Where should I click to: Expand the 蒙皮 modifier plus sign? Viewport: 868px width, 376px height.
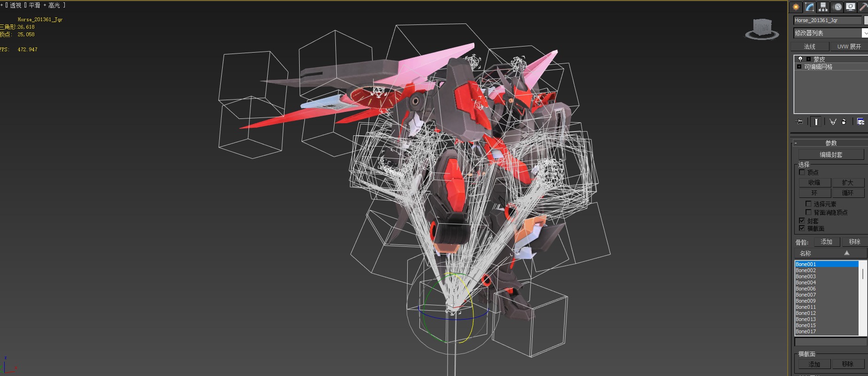808,59
